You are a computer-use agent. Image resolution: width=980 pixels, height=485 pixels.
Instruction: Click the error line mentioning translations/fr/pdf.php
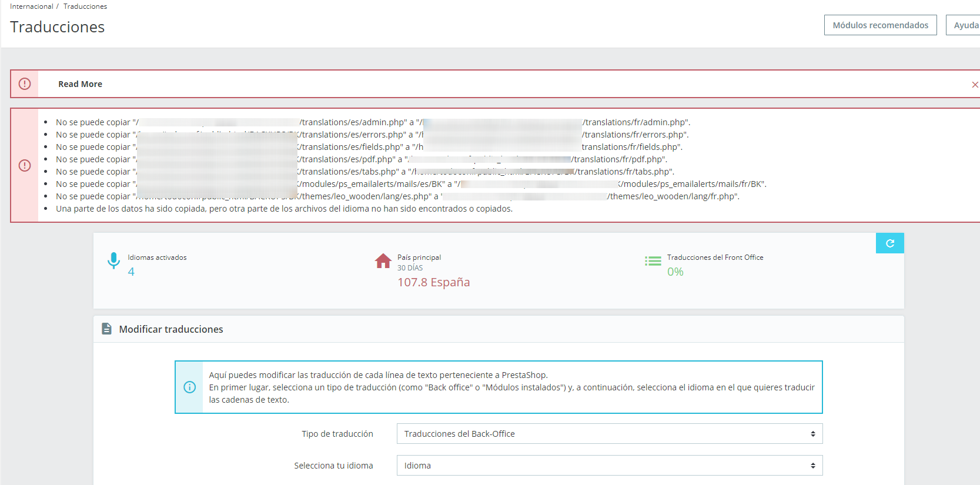pos(362,159)
